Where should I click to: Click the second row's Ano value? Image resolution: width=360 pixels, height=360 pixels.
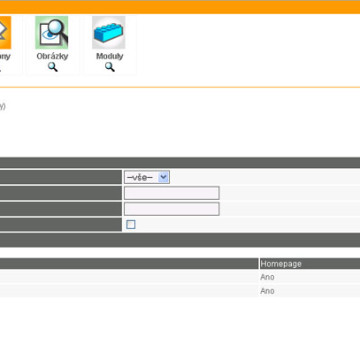click(x=267, y=291)
